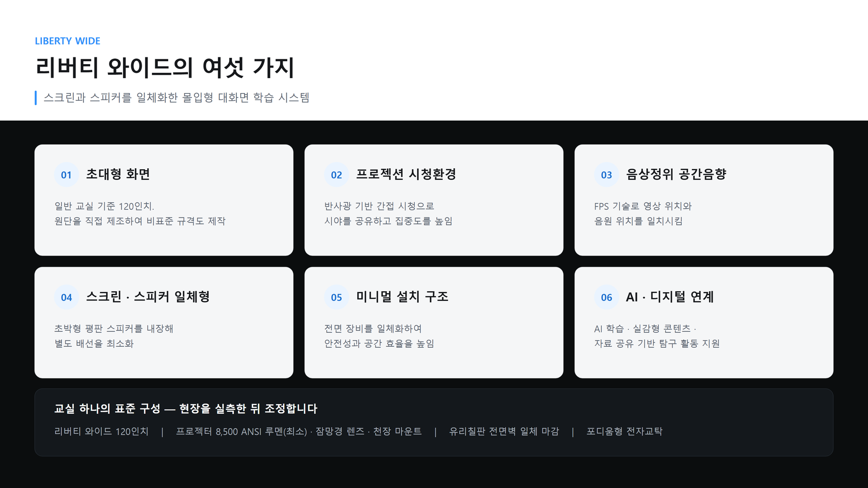Screen dimensions: 868x488
Task: Click the footer item 리버티 와이드 120인치
Action: 101,431
